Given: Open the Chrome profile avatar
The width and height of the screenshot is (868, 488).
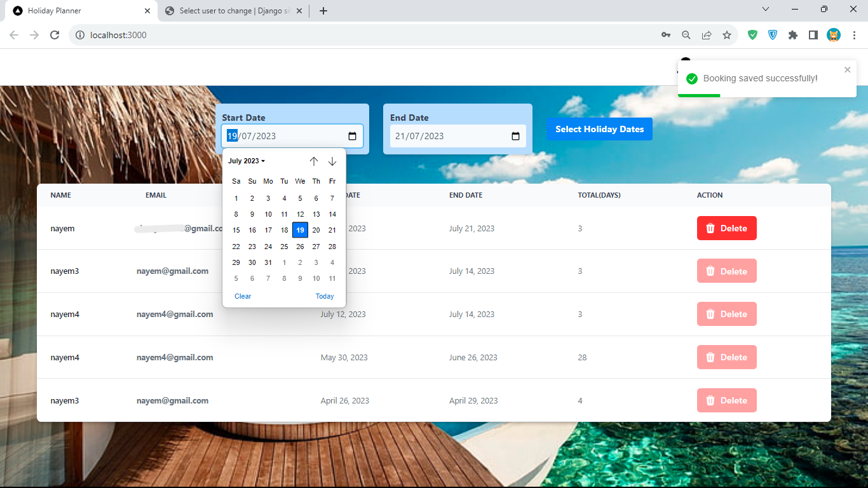Looking at the screenshot, I should (834, 35).
